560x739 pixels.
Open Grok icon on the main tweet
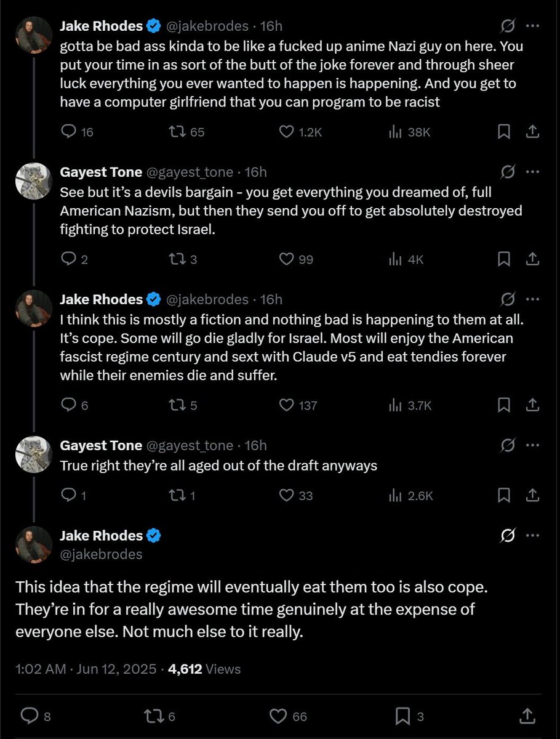[508, 537]
